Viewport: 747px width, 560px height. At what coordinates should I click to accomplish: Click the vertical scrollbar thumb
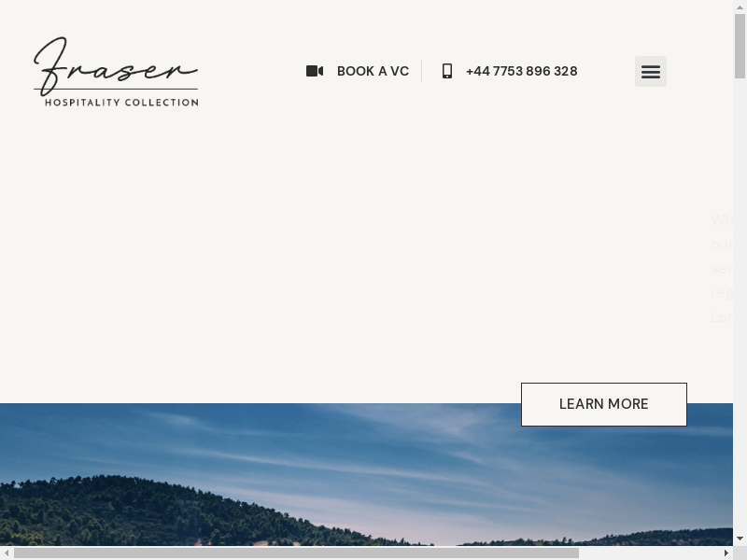[x=740, y=46]
